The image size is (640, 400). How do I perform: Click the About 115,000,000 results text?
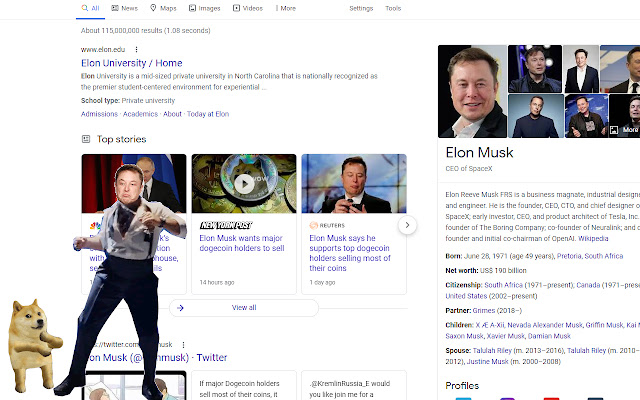(145, 31)
